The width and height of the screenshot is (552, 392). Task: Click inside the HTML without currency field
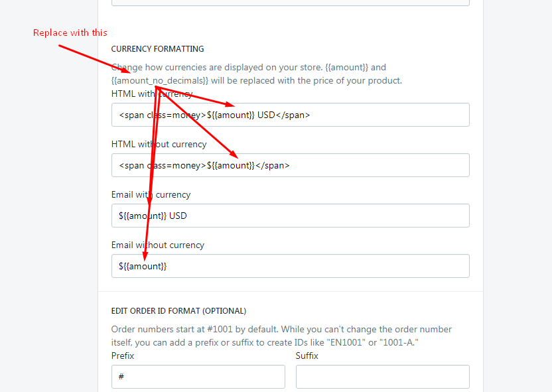pos(290,164)
